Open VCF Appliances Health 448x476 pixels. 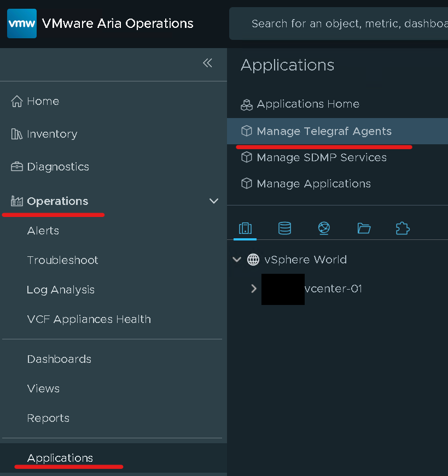point(89,319)
